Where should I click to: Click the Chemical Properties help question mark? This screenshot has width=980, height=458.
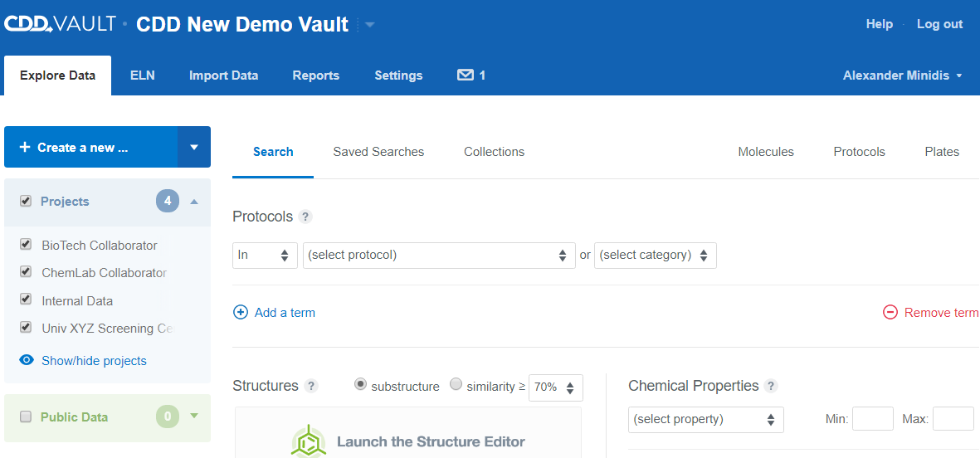[x=771, y=386]
